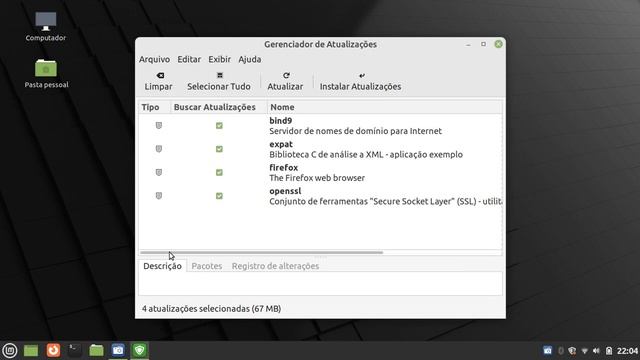
Task: Click Instalar Atualizações
Action: point(360,81)
